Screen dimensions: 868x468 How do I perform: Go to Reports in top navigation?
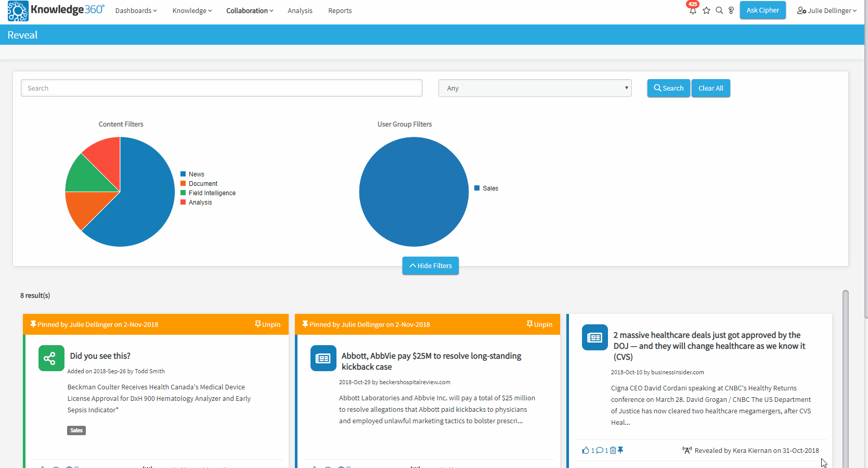(x=340, y=10)
